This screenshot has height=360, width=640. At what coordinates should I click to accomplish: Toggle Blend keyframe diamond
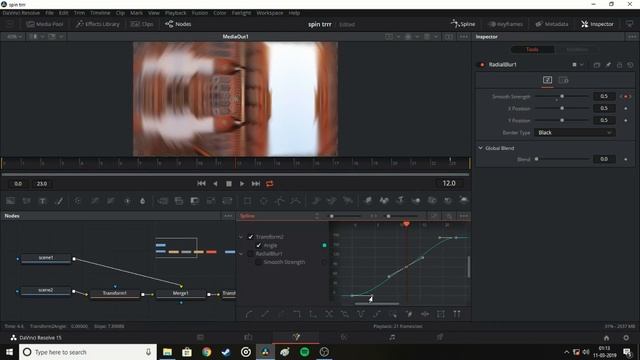tap(625, 159)
